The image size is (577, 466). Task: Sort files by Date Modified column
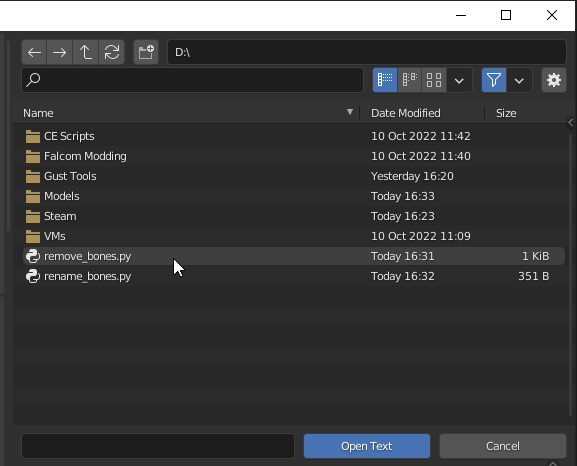tap(406, 113)
